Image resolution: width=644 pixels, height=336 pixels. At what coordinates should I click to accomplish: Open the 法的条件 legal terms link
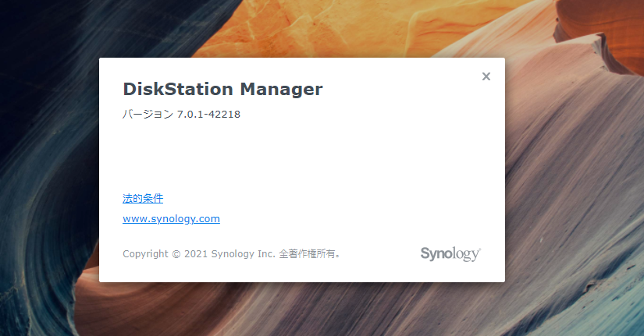coord(143,199)
